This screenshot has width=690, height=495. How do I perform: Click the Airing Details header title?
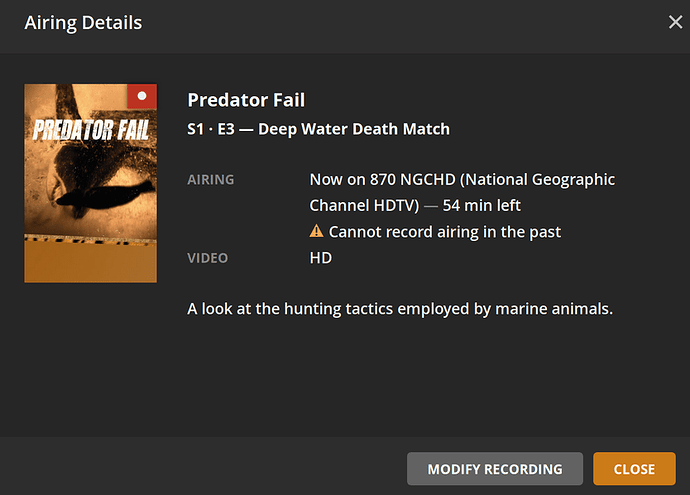click(83, 22)
